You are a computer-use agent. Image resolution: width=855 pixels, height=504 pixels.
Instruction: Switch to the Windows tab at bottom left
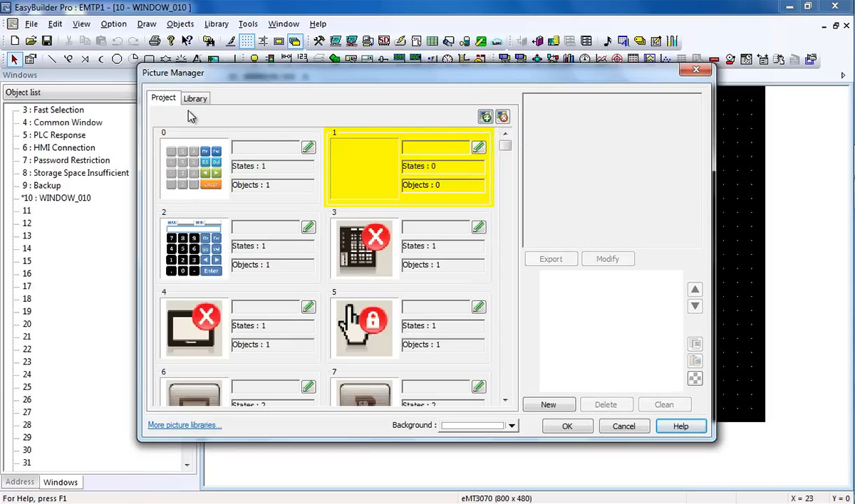point(61,482)
